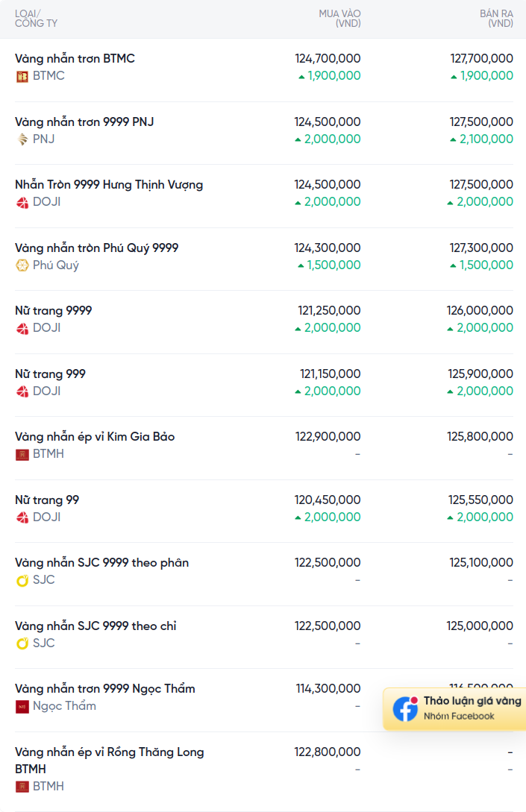Click SJC ring logo under theo phân

click(22, 580)
